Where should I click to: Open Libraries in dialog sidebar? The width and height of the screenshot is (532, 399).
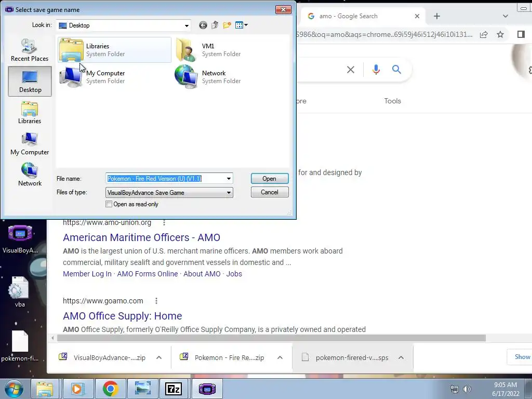click(30, 113)
